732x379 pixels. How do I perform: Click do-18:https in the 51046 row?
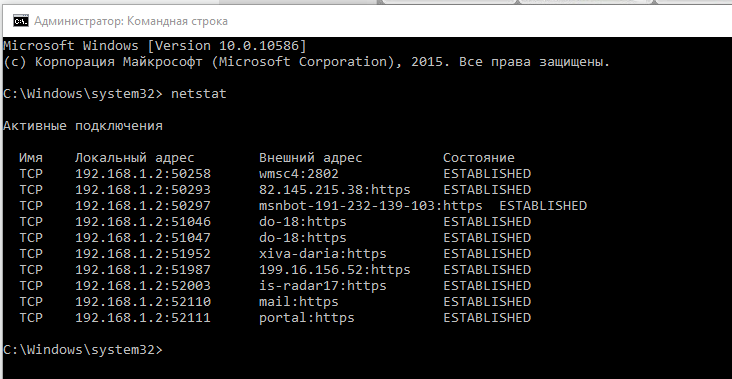pyautogui.click(x=303, y=221)
